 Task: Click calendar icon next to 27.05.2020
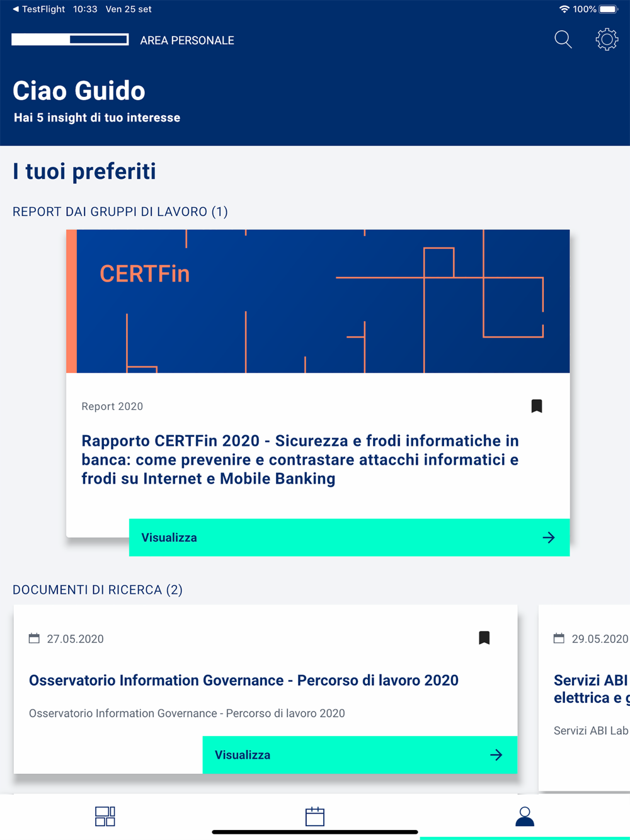(x=34, y=639)
